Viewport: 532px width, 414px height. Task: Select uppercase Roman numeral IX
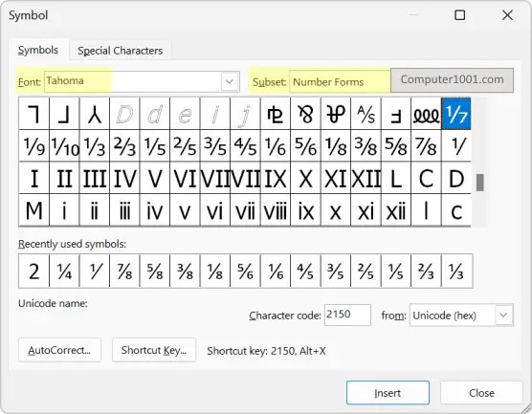pos(276,178)
